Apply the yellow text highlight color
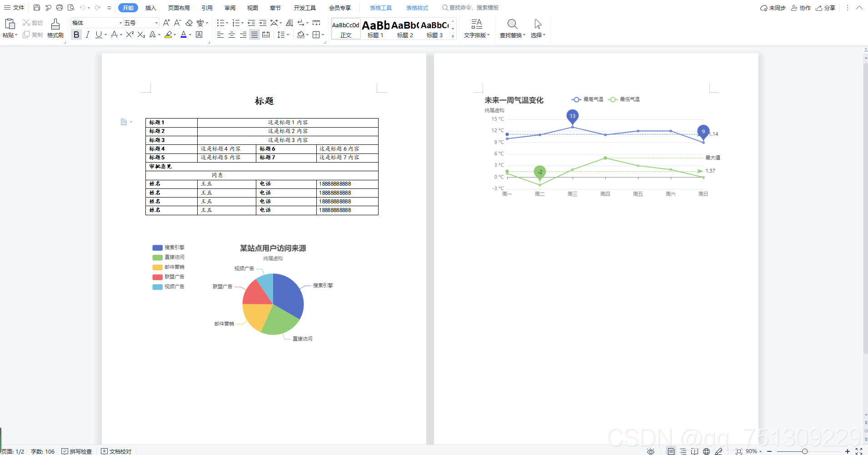 (x=168, y=35)
